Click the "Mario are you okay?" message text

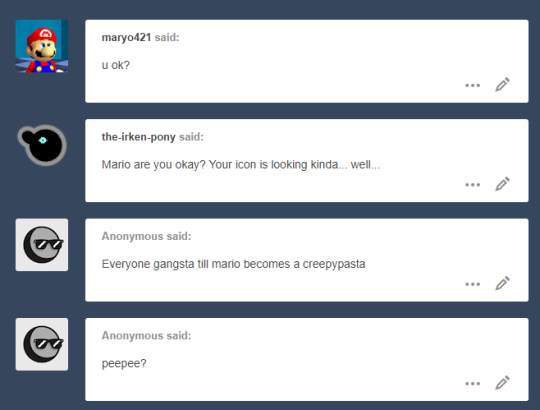240,165
